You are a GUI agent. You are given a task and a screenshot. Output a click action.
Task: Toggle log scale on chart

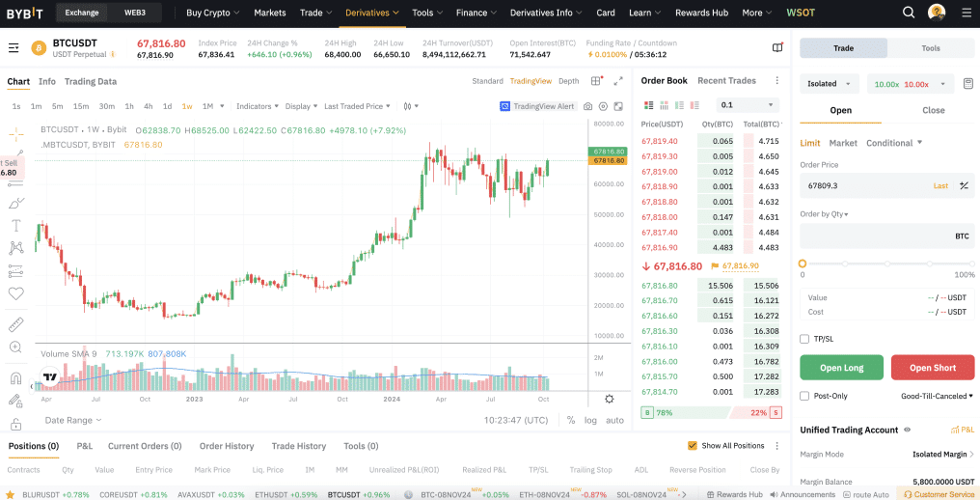click(x=590, y=420)
